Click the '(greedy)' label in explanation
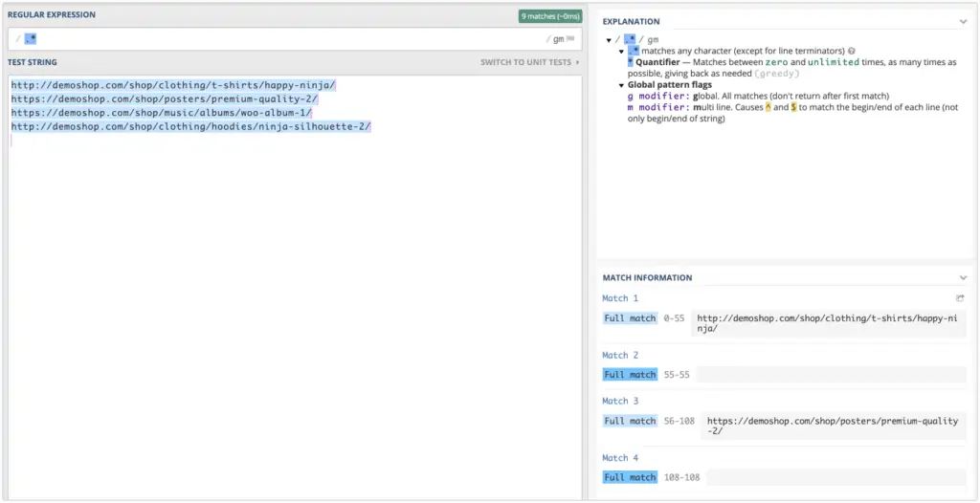This screenshot has height=503, width=980. coord(777,74)
